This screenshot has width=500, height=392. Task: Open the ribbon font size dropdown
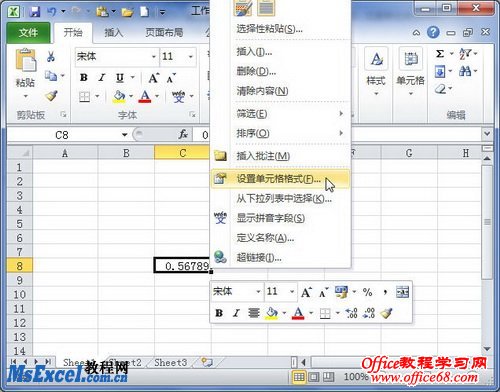(191, 57)
